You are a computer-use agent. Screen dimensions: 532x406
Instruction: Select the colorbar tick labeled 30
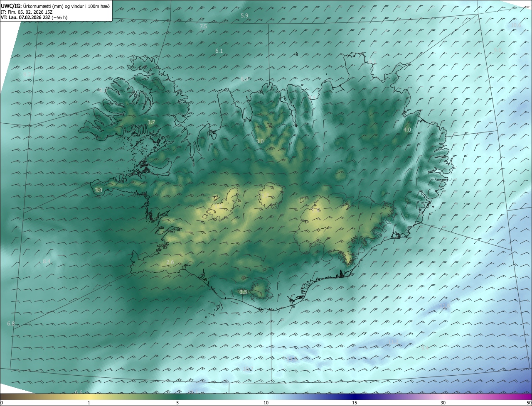pos(443,403)
